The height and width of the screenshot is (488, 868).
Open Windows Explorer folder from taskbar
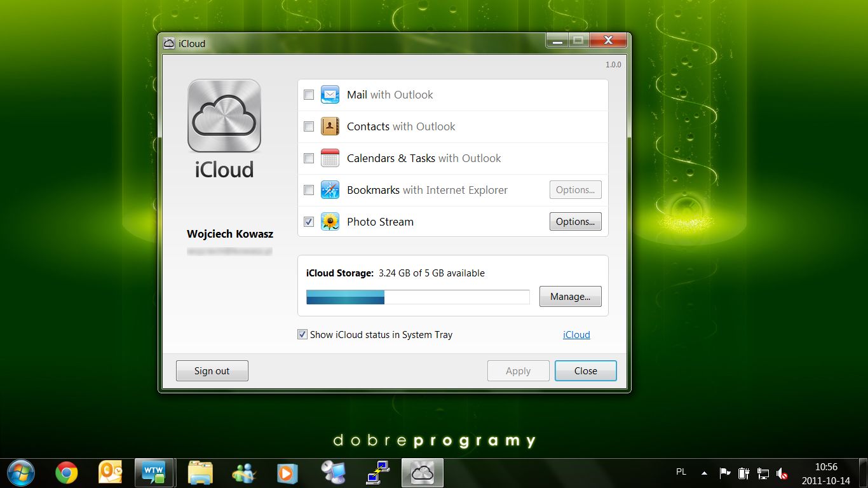[x=200, y=473]
